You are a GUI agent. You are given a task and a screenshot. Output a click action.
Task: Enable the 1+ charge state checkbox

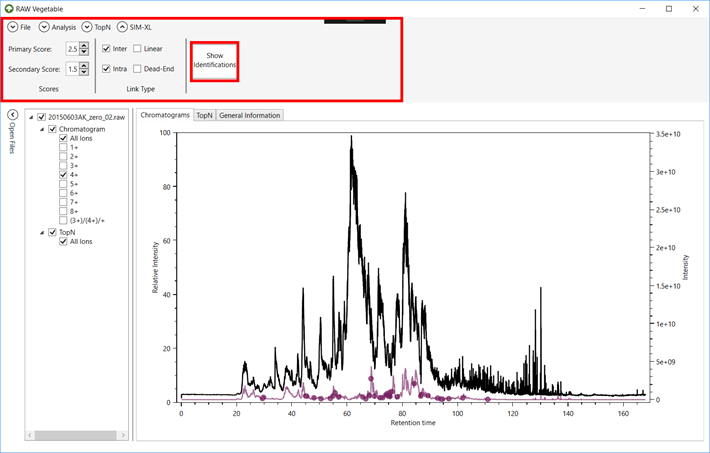click(63, 147)
